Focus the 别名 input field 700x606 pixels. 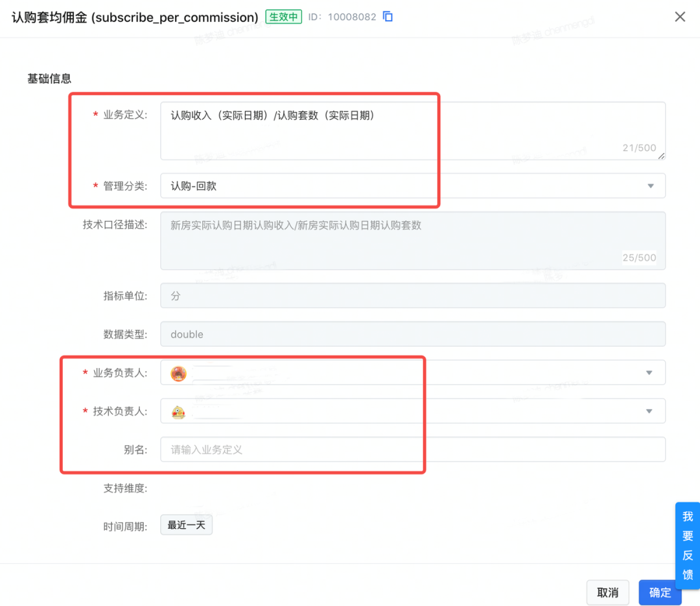(x=412, y=449)
